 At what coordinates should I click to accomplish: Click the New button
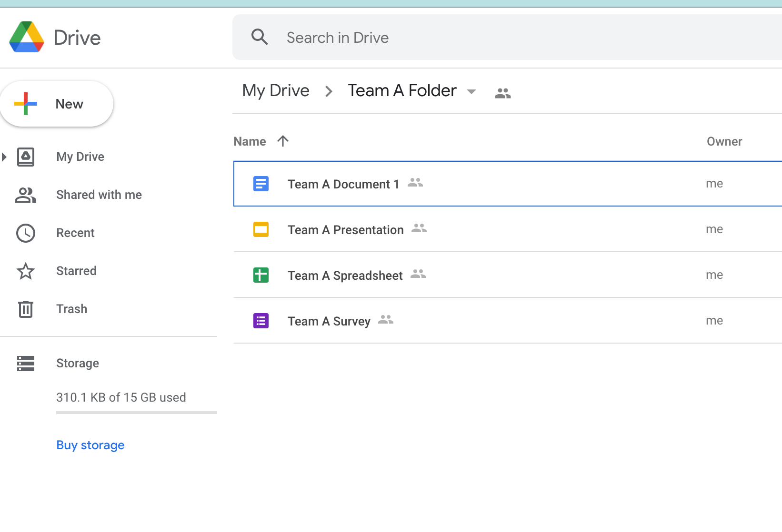click(57, 104)
